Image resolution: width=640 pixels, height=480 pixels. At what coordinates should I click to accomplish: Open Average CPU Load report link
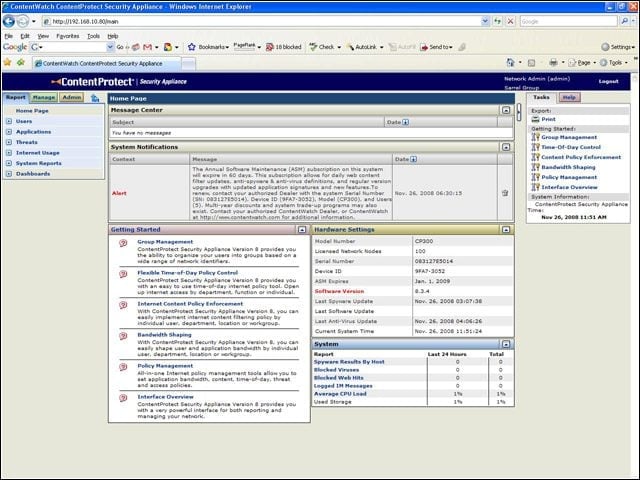340,394
